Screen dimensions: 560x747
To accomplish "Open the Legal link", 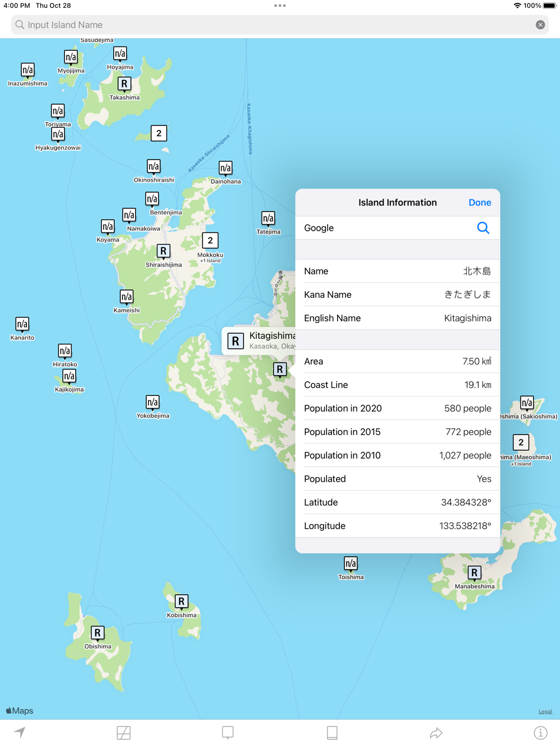I will click(545, 712).
